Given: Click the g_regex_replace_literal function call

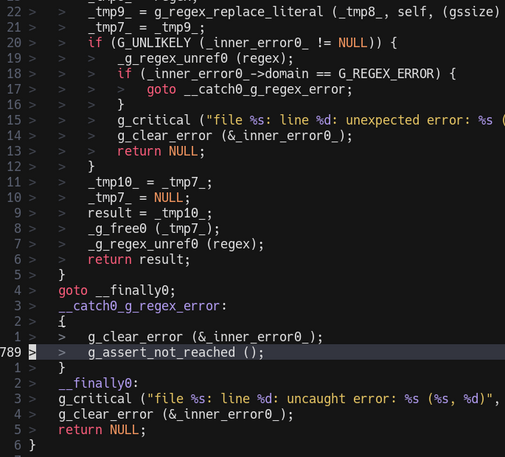Looking at the screenshot, I should (x=239, y=12).
